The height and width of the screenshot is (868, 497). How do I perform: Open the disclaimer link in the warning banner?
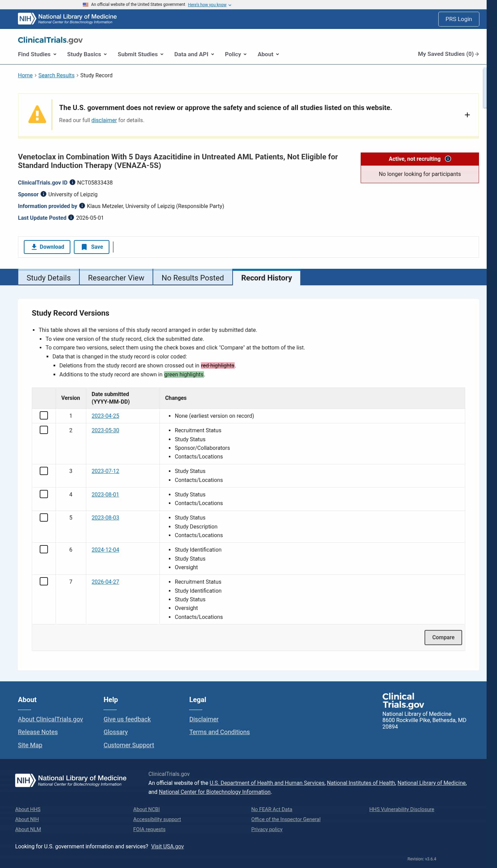point(104,120)
